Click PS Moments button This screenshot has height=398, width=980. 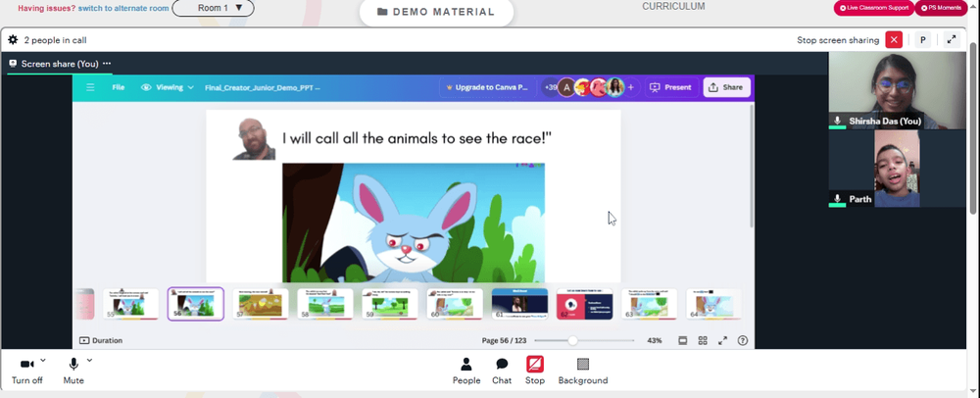(x=941, y=8)
